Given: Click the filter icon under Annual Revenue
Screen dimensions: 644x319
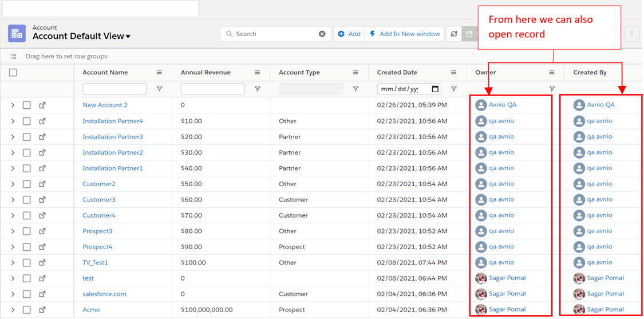Looking at the screenshot, I should pos(258,89).
